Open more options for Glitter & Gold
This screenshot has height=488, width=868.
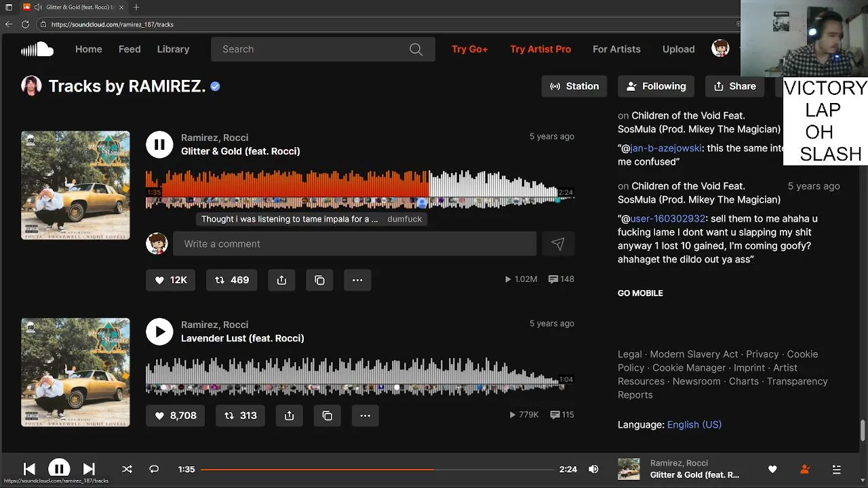pyautogui.click(x=357, y=280)
